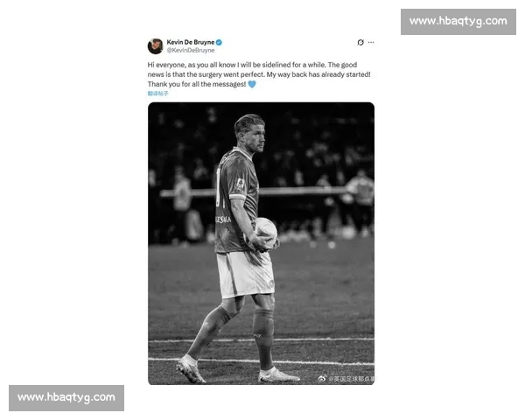Click the 翻译帖子 translate post link
The height and width of the screenshot is (420, 525).
(x=157, y=93)
